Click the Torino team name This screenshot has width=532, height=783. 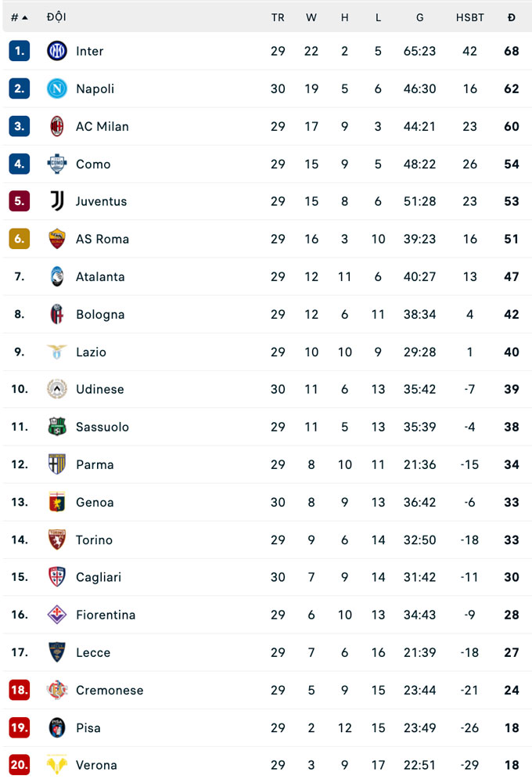click(x=94, y=539)
